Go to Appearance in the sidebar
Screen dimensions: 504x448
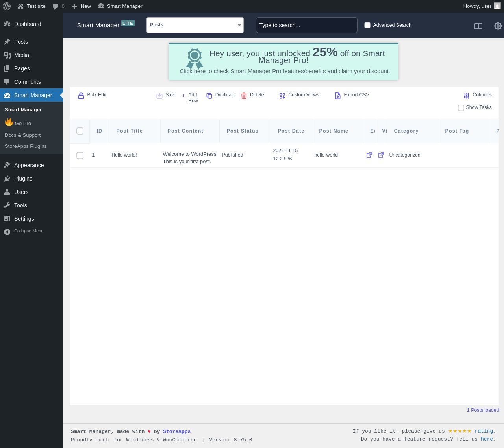29,165
